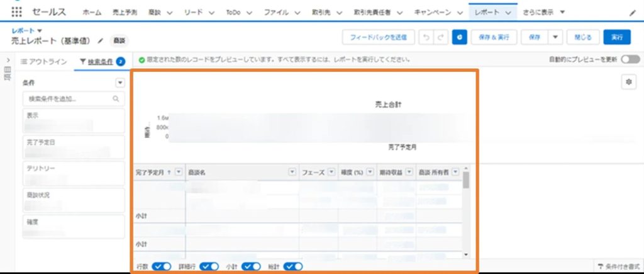Click the 商談 report type badge
This screenshot has height=274, width=644.
pos(119,41)
